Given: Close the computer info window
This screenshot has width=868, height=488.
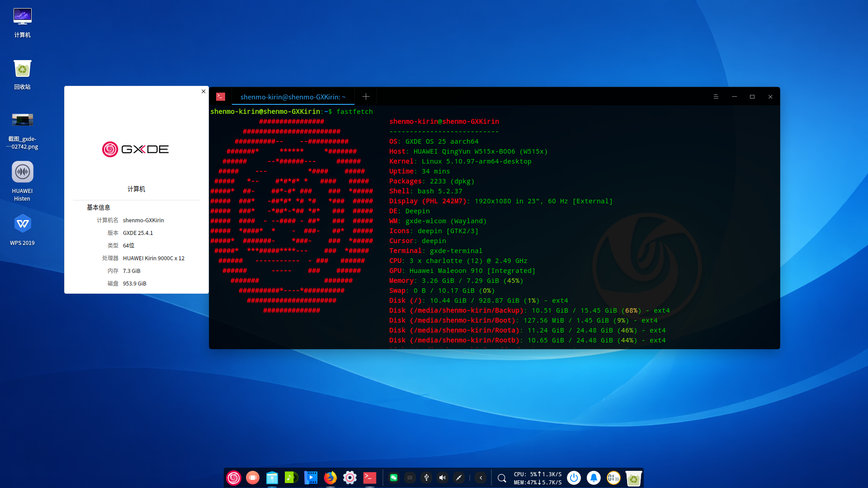Looking at the screenshot, I should pos(203,91).
